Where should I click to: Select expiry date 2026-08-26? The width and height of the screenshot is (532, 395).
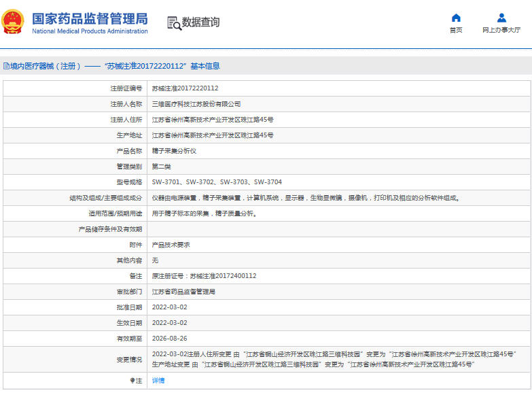tap(170, 339)
